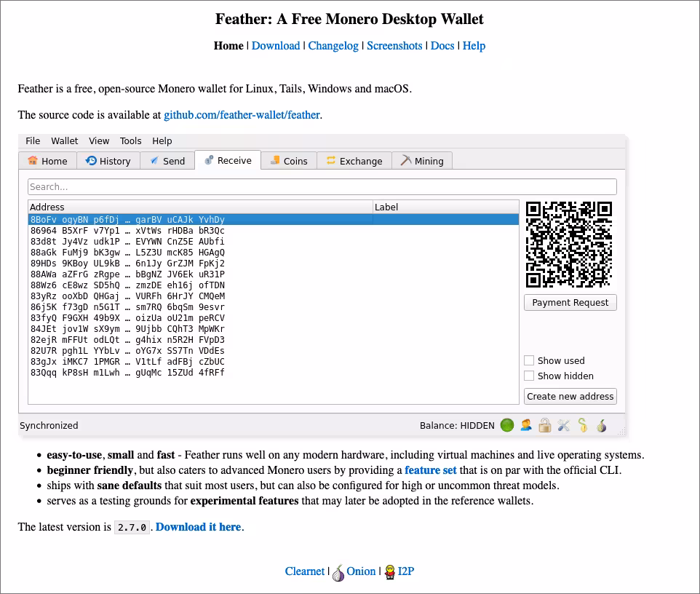Click the Tor onion icon in status bar
Viewport: 700px width, 594px height.
(x=602, y=425)
